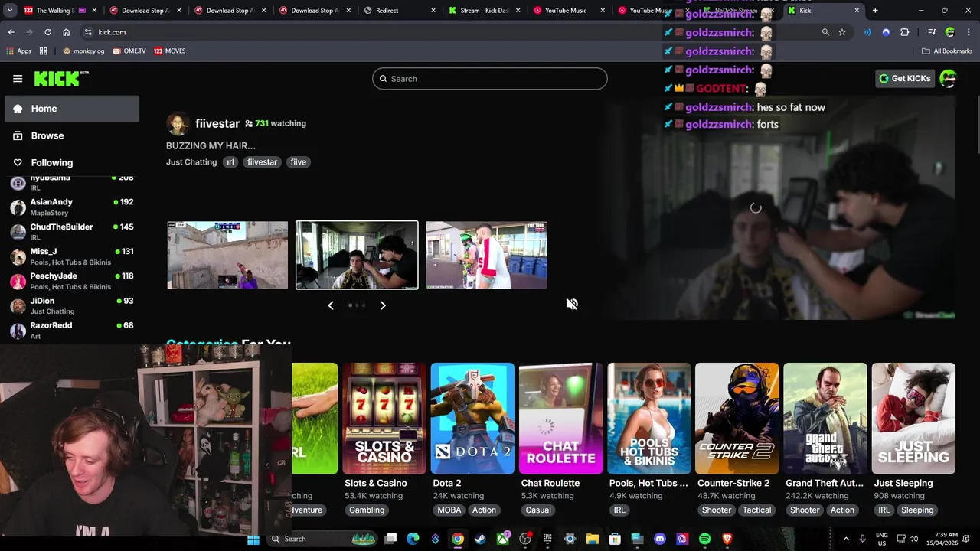Click the kick.com address bar
Viewport: 980px width, 551px height.
[x=452, y=32]
